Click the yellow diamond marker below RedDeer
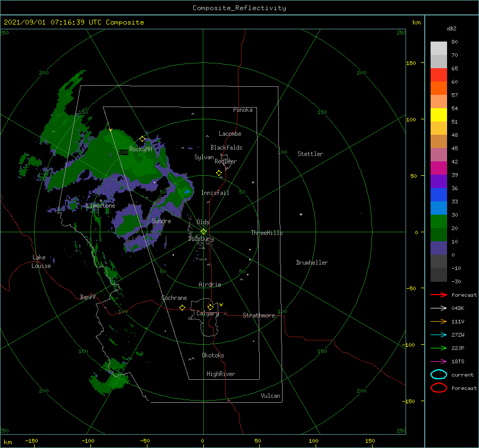Image resolution: width=479 pixels, height=448 pixels. [219, 173]
